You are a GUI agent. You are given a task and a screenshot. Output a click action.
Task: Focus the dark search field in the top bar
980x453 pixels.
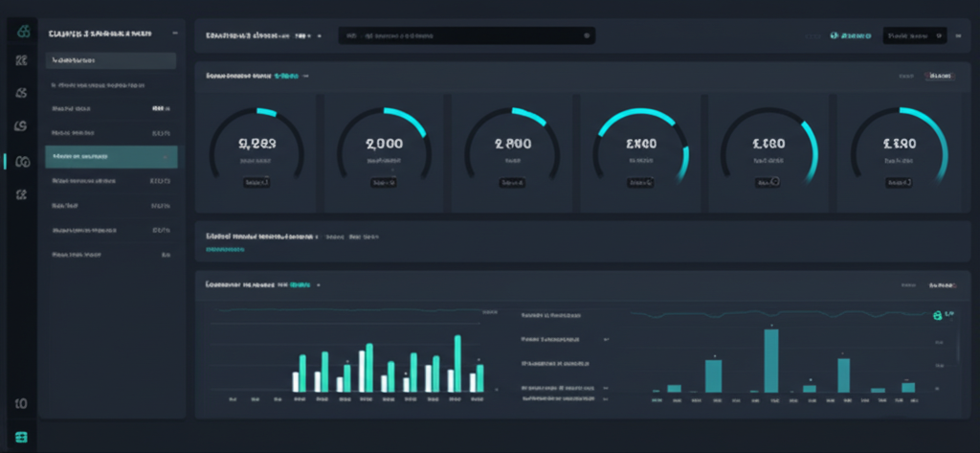[x=466, y=35]
